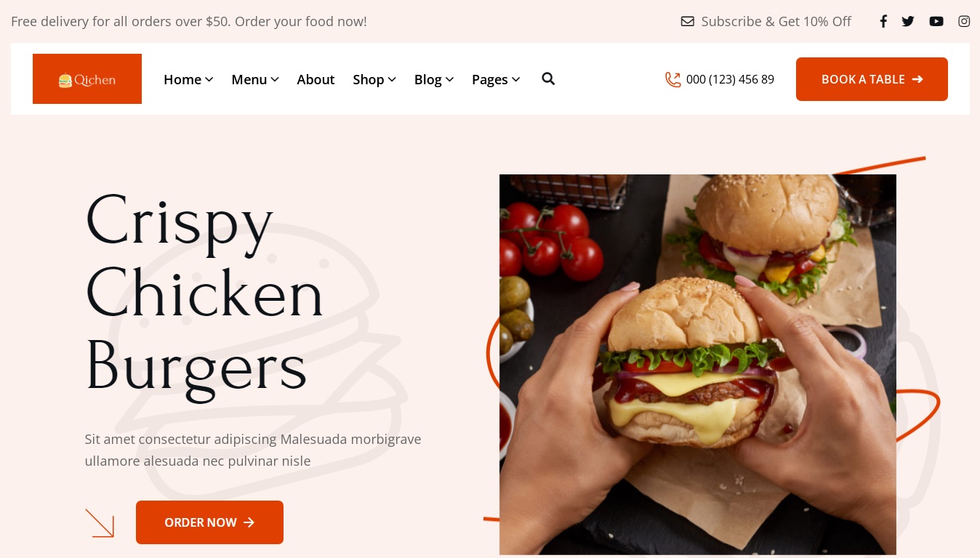Click the diagonal arrow beside Order Now

coord(100,523)
